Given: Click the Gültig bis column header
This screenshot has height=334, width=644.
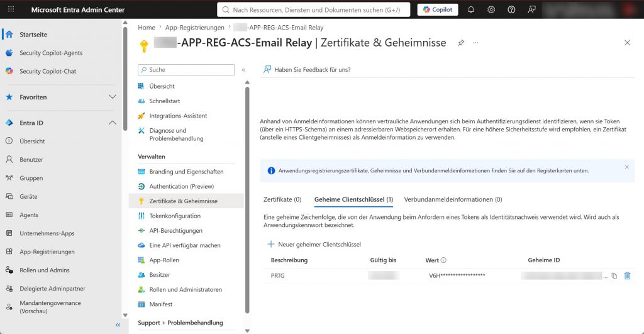Looking at the screenshot, I should 383,260.
